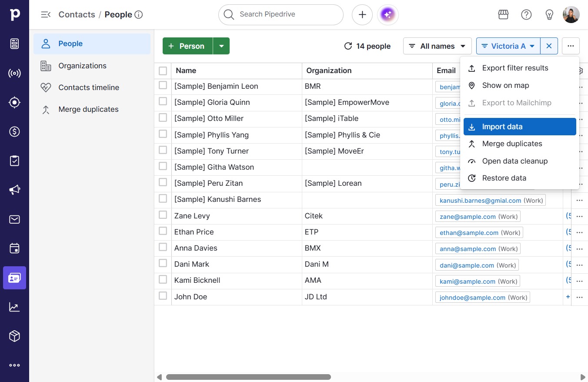Open the help question mark icon
The height and width of the screenshot is (382, 588).
click(x=526, y=15)
